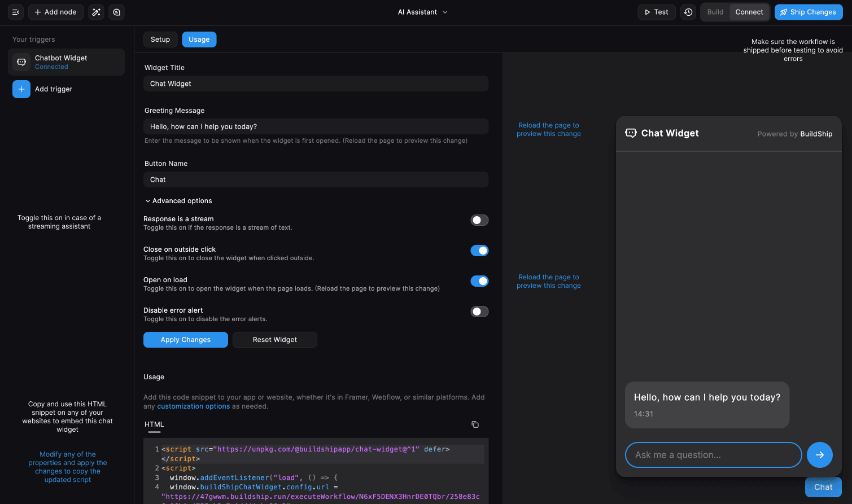Screen dimensions: 852x504
Task: Toggle Close on outside click switch
Action: [x=479, y=251]
